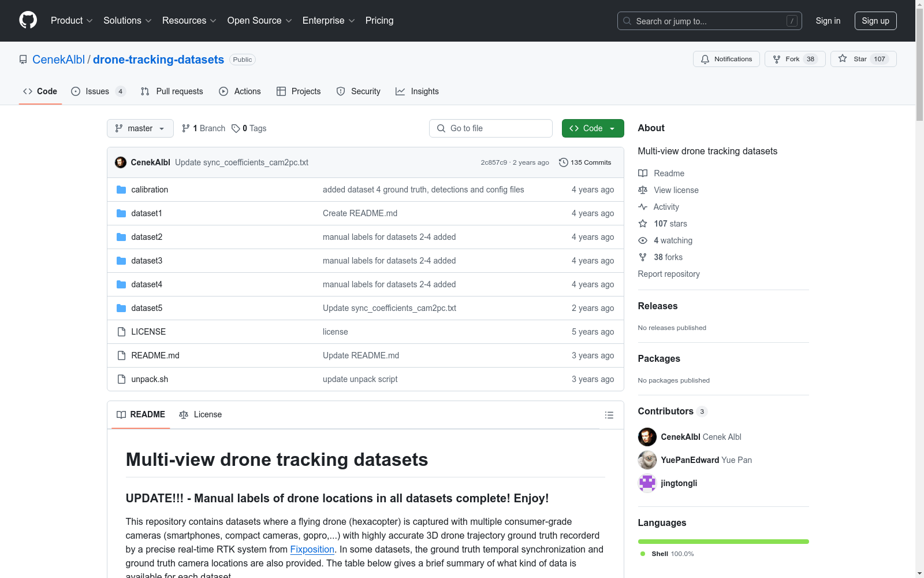Switch to the Projects tab
Viewport: 924px width, 578px height.
click(299, 91)
